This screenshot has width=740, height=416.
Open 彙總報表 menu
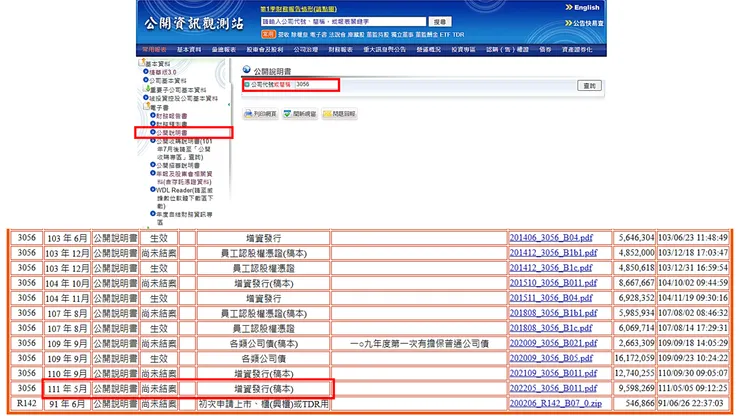pyautogui.click(x=224, y=49)
